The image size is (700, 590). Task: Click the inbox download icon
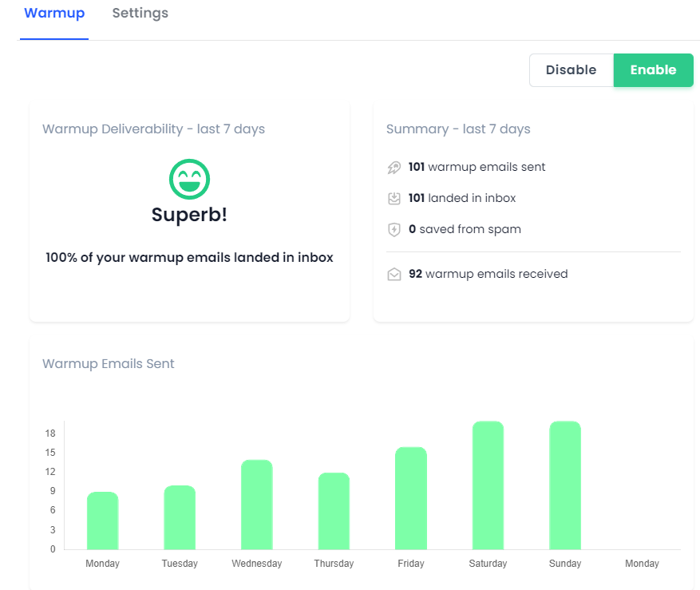(394, 199)
